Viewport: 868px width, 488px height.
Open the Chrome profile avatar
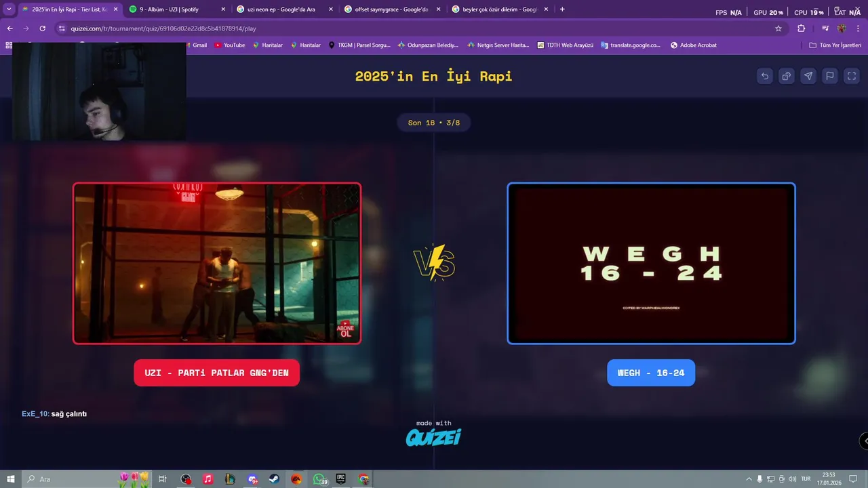point(842,28)
